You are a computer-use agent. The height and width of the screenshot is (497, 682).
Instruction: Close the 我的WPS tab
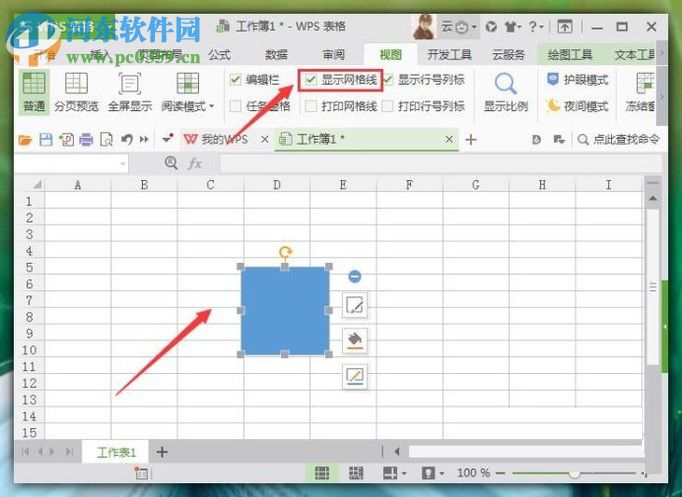(264, 140)
